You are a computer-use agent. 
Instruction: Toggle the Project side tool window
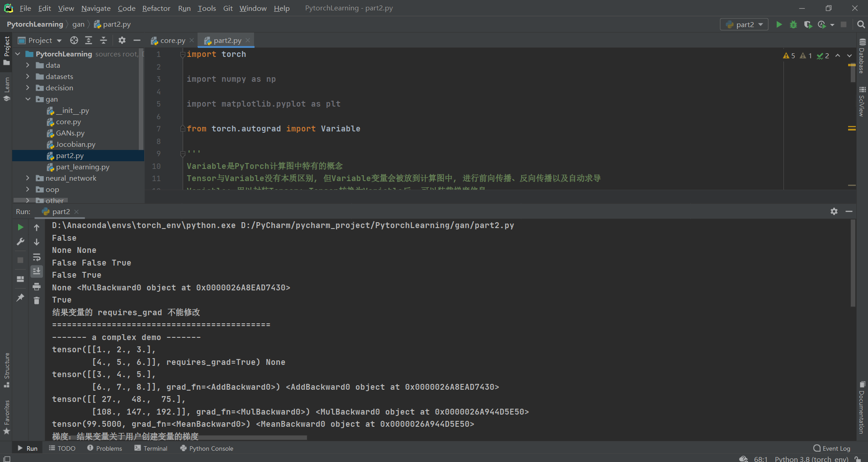click(6, 50)
